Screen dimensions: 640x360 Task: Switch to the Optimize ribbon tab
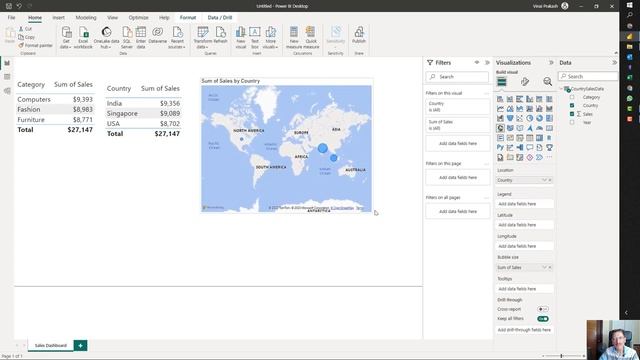click(x=138, y=18)
